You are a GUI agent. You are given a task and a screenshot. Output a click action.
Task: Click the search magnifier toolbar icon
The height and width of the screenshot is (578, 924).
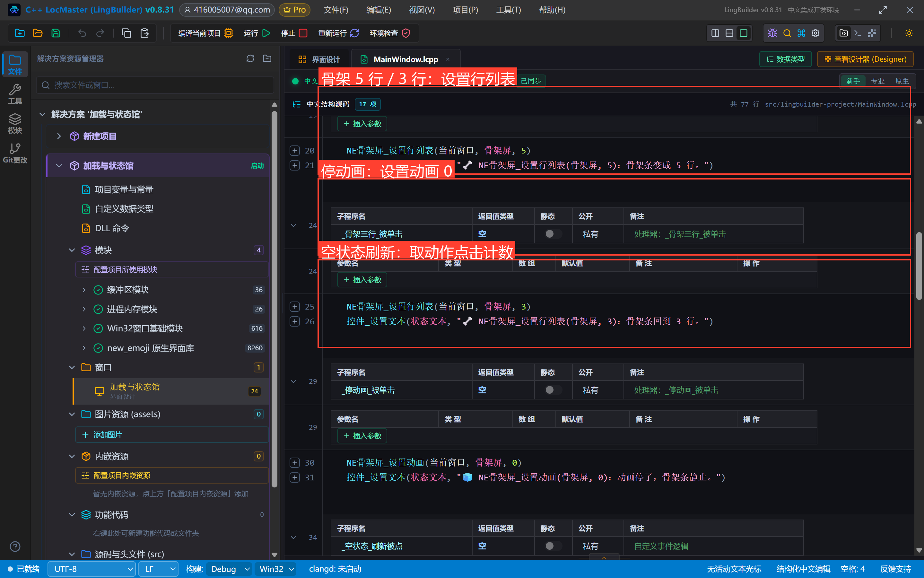[x=787, y=33]
